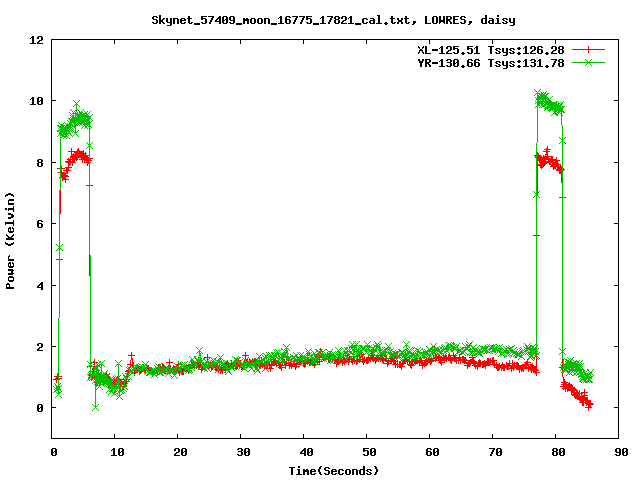Click the Time(Seconds) axis label

coord(333,471)
